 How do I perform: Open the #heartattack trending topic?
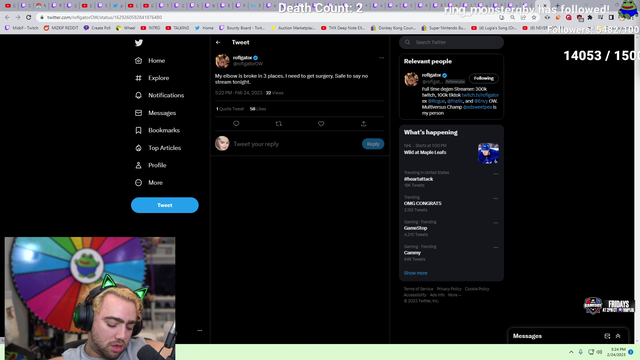point(418,179)
